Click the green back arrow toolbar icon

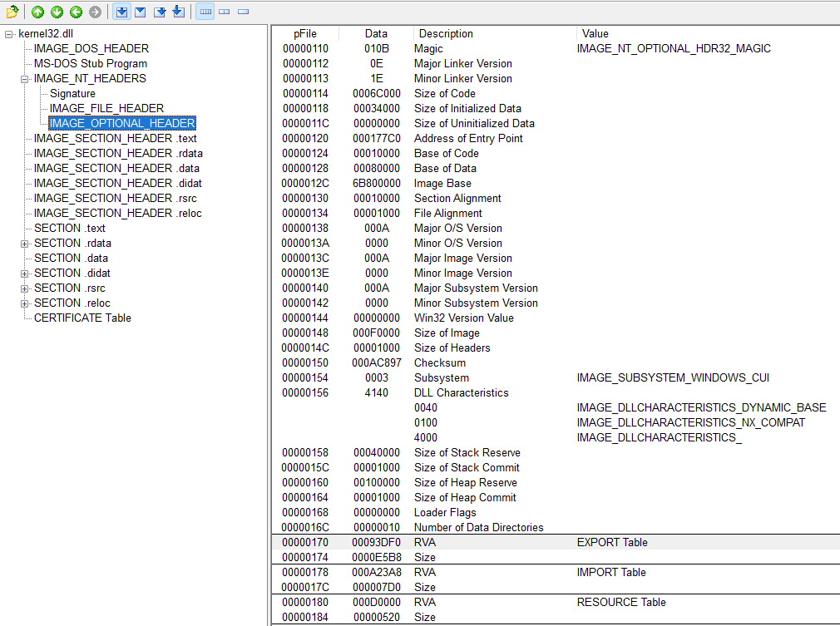(76, 12)
